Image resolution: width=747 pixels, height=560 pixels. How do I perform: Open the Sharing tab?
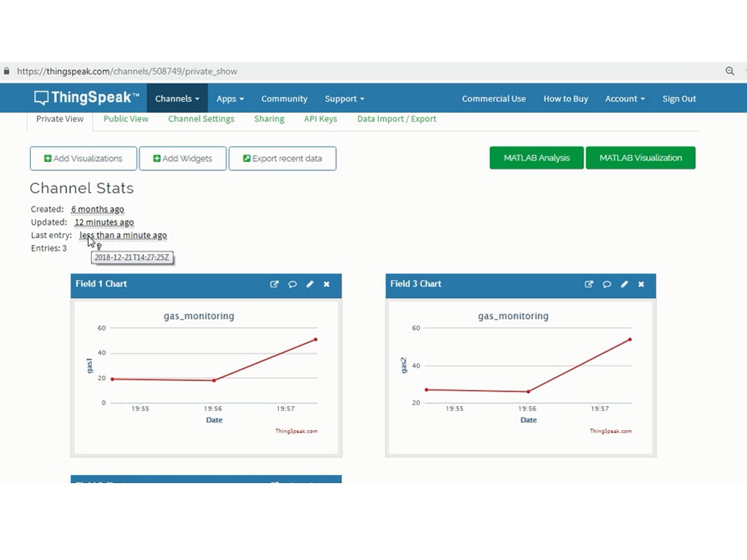tap(269, 119)
